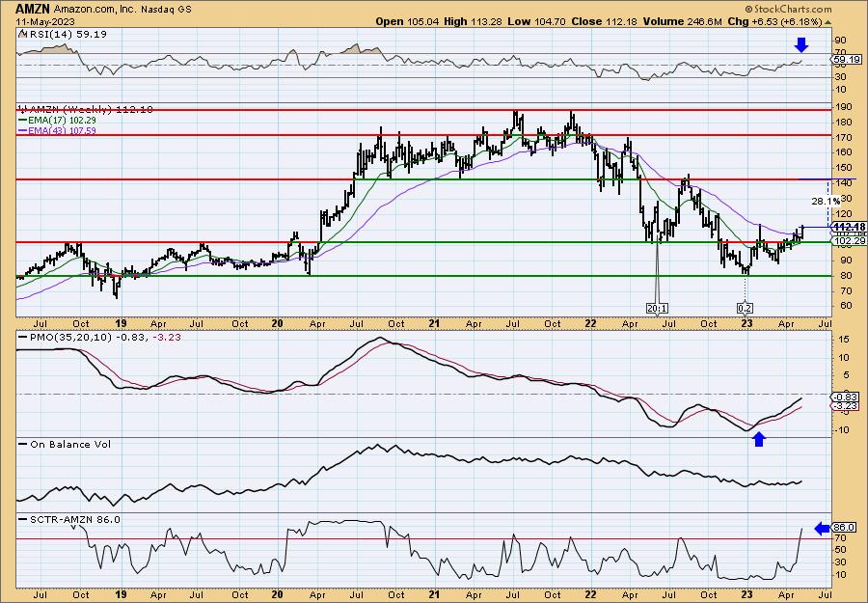Click the 21 year label below price chart

[435, 323]
